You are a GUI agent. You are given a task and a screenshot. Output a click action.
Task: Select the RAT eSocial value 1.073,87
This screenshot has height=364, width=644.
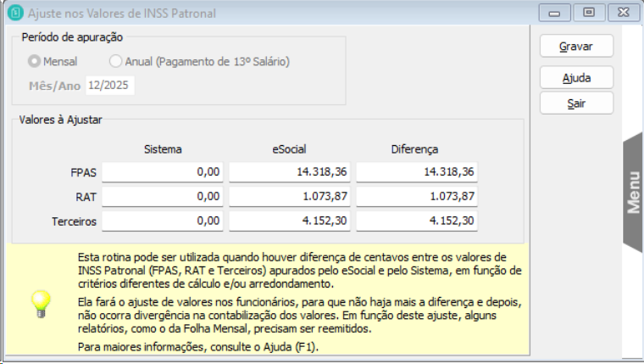[290, 197]
